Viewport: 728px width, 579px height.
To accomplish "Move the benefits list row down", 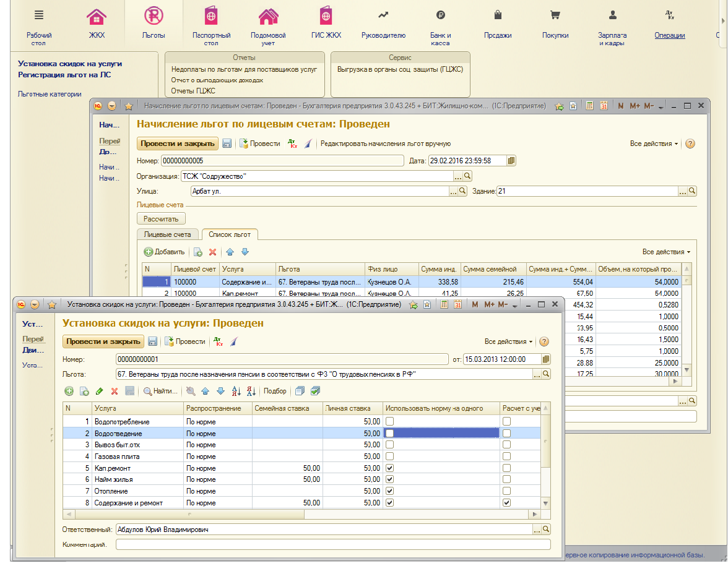I will tap(245, 252).
